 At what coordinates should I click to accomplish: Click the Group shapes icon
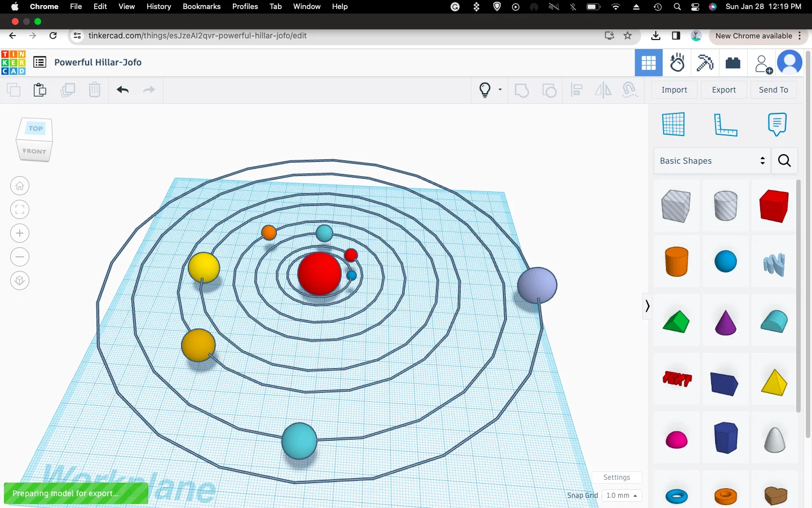pyautogui.click(x=522, y=90)
